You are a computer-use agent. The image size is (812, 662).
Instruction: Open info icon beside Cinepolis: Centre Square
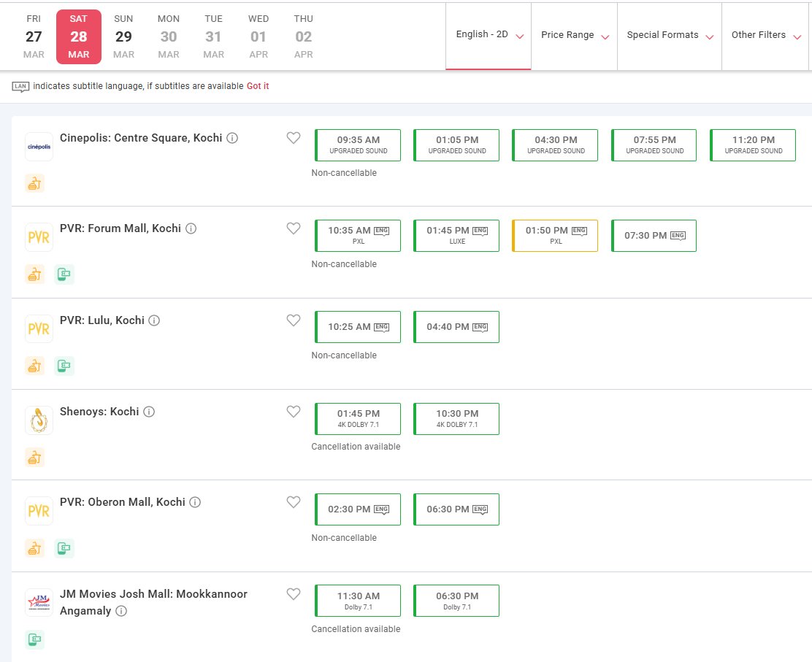[x=232, y=138]
